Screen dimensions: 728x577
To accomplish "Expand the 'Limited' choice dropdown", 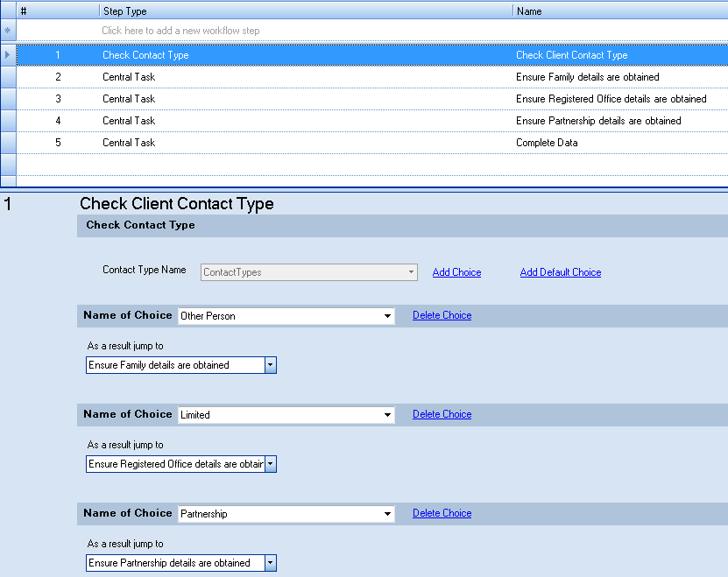I will coord(387,415).
